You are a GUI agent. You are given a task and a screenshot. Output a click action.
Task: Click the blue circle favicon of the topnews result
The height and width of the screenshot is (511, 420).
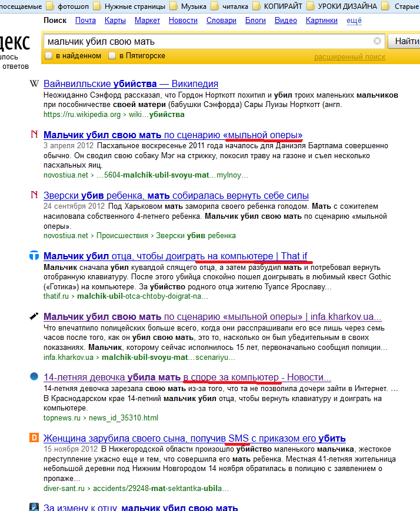click(x=34, y=376)
